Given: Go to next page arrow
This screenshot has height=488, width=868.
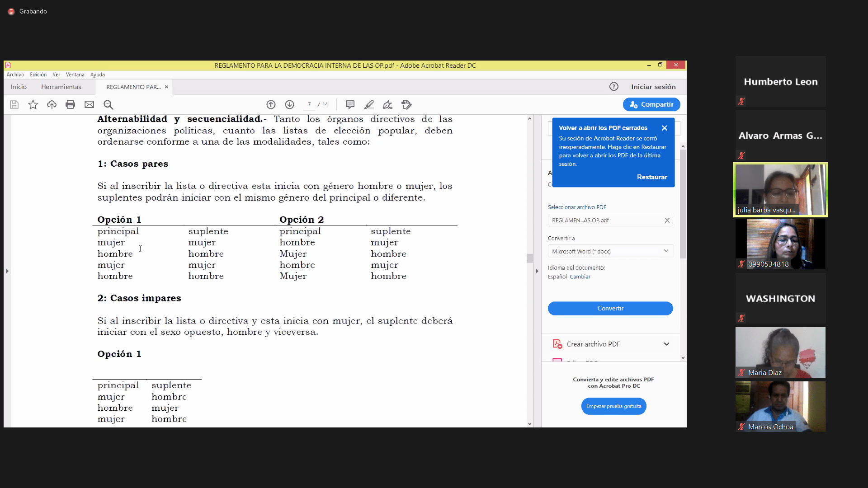Looking at the screenshot, I should tap(290, 105).
